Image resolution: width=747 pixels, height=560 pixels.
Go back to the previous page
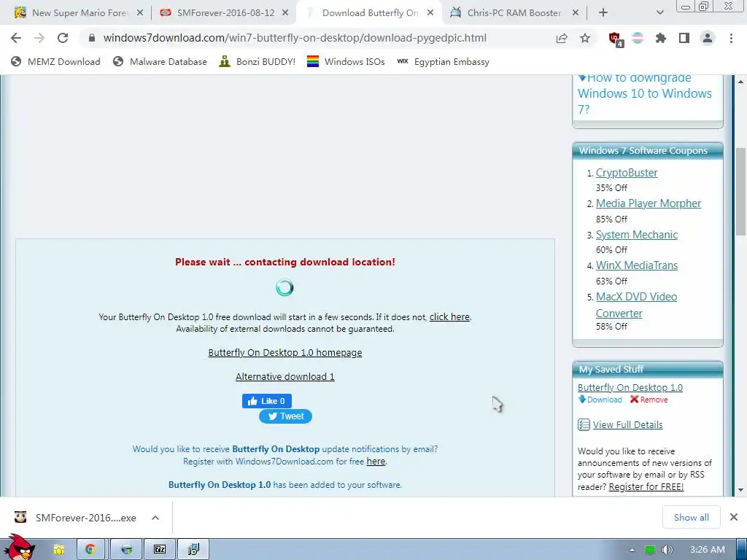16,38
